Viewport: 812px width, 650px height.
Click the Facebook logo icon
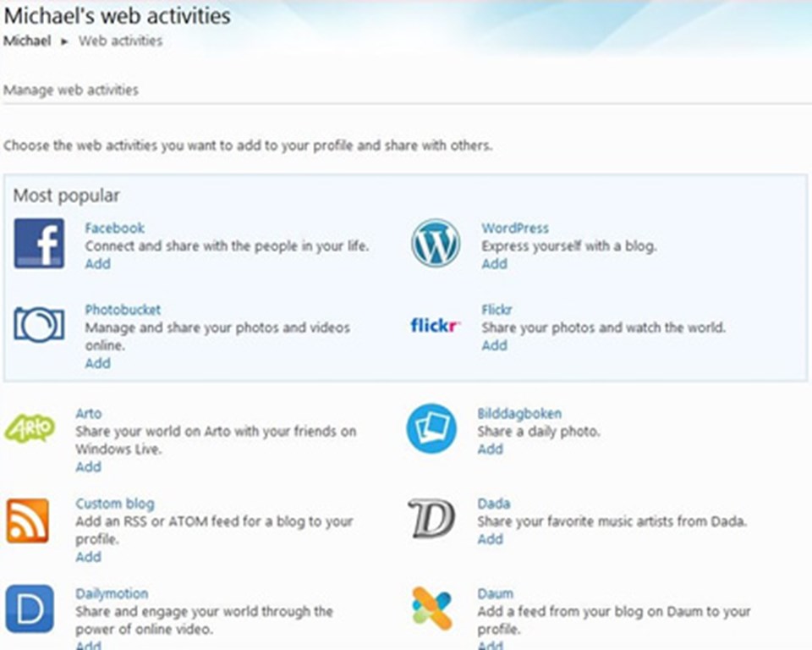pos(40,243)
